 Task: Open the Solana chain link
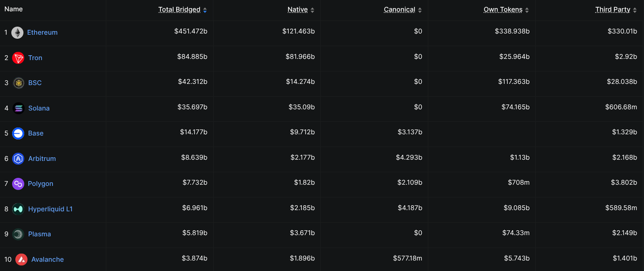pyautogui.click(x=39, y=108)
